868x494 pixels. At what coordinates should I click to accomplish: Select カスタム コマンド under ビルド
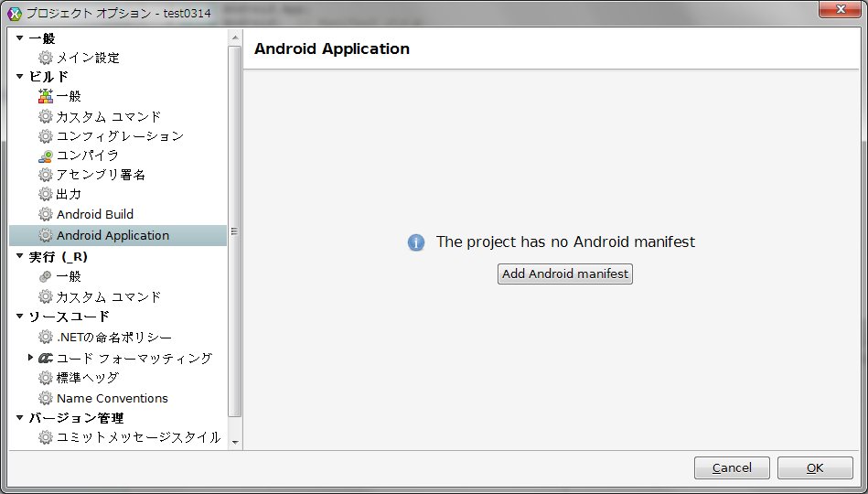(109, 117)
